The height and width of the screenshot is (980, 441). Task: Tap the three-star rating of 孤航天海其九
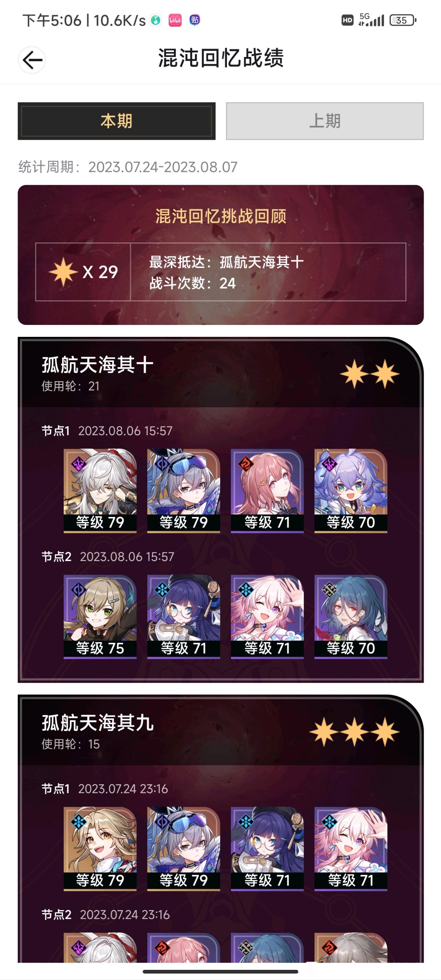[354, 732]
